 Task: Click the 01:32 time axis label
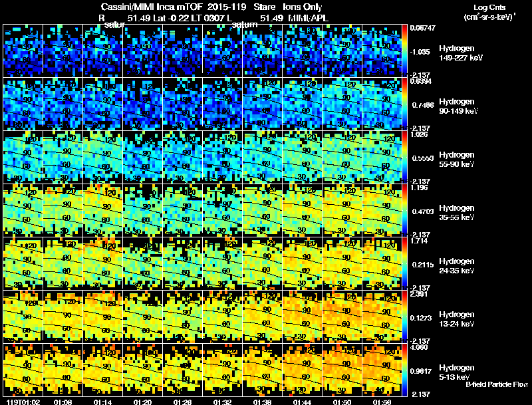(x=222, y=402)
